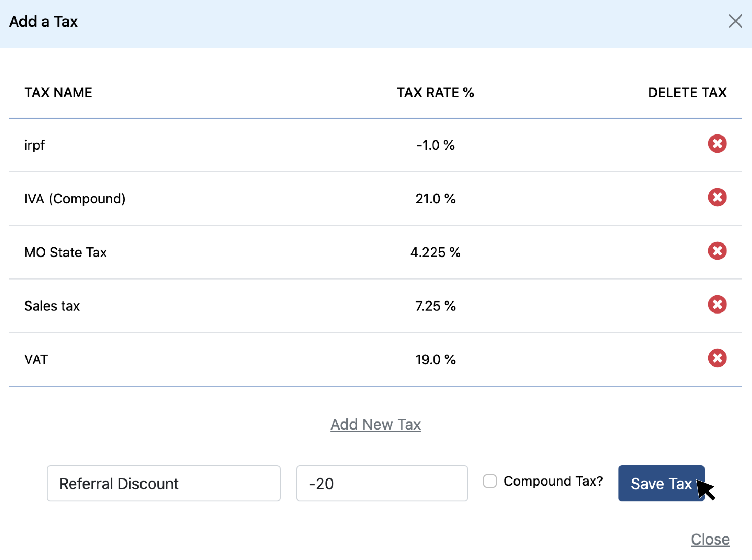Enable the Compound Tax checkbox
752x560 pixels.
click(x=490, y=481)
